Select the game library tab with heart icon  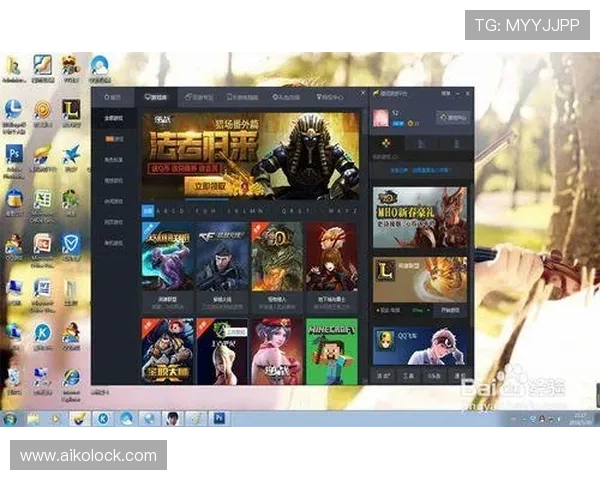[x=156, y=97]
